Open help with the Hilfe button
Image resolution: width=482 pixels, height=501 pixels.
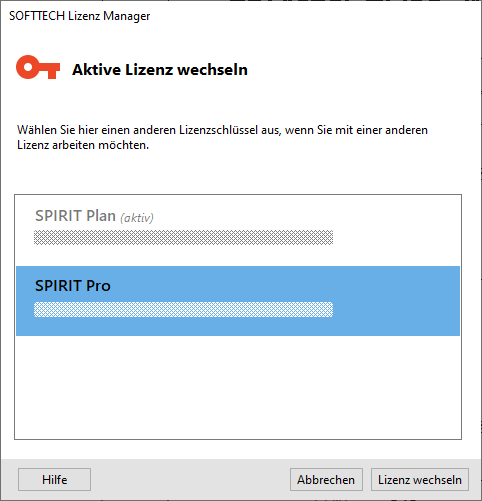[54, 480]
